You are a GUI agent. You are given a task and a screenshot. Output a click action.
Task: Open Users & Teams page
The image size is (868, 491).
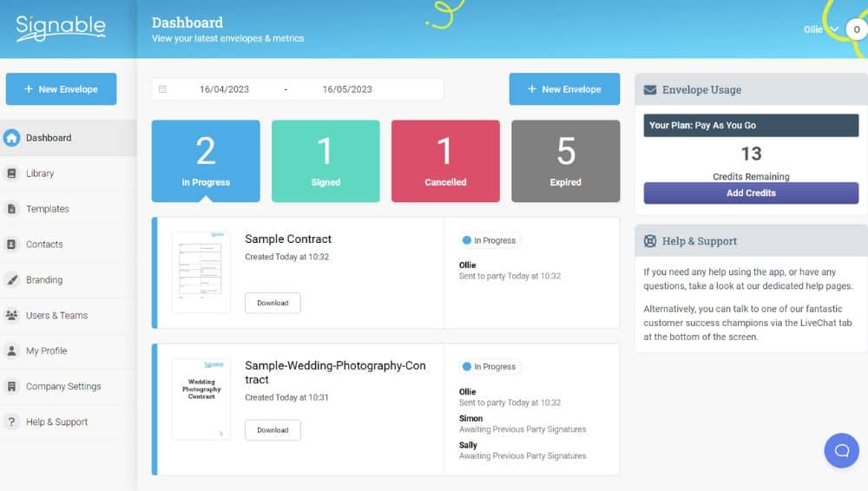point(68,315)
